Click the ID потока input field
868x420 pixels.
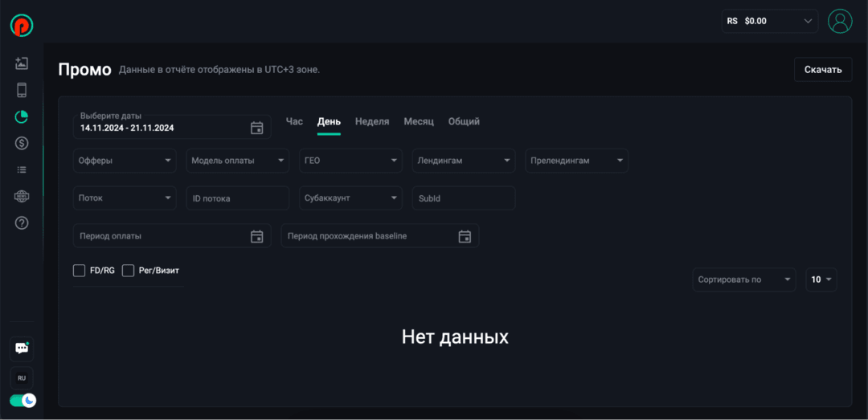(237, 198)
